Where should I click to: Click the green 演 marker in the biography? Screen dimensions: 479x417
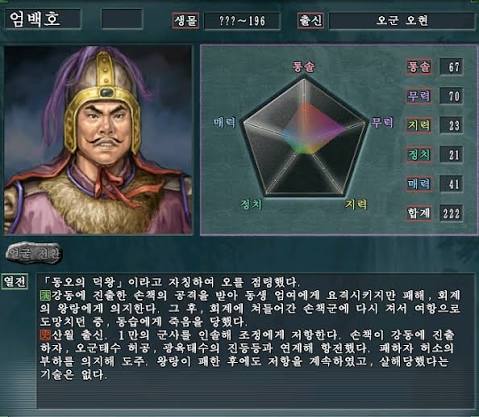(x=45, y=295)
